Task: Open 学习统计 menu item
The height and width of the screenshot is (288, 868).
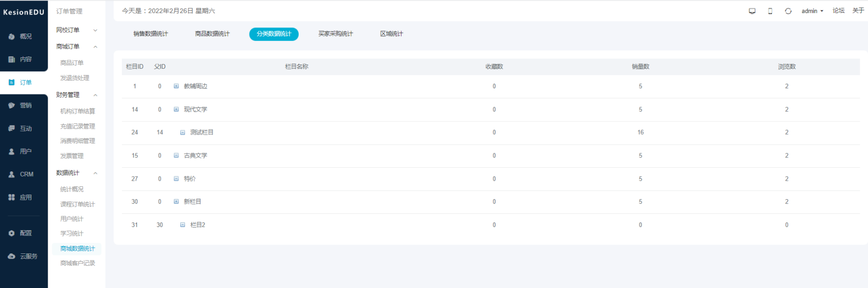Action: tap(72, 234)
